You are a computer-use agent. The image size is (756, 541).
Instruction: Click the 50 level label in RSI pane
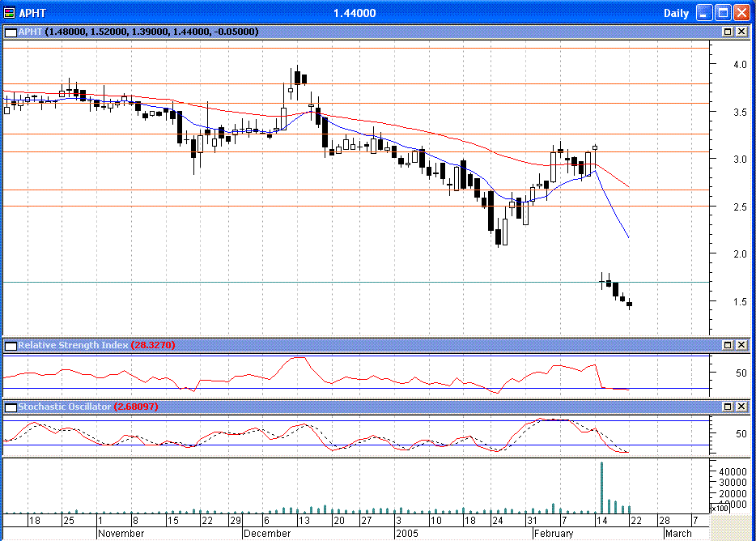pos(741,373)
